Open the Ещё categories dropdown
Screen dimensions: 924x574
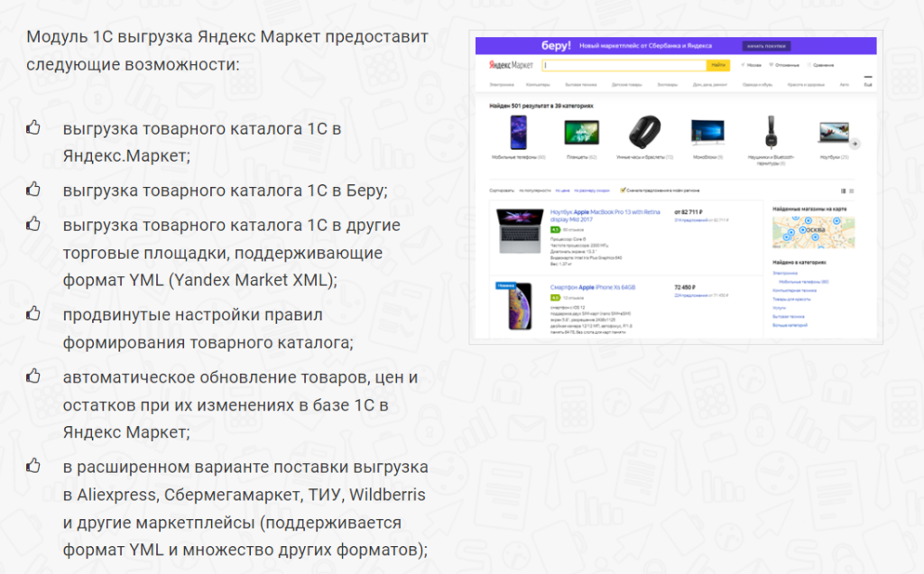866,83
